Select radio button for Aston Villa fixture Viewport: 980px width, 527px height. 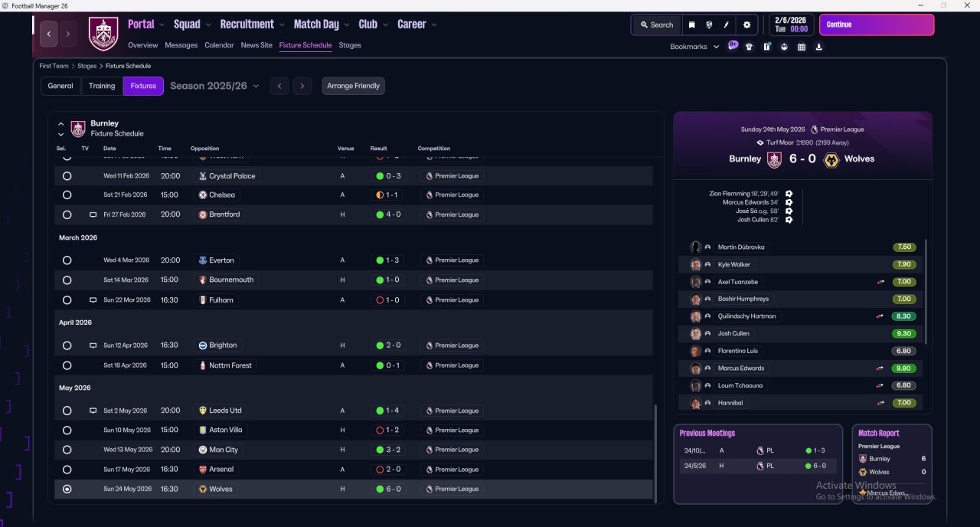pyautogui.click(x=67, y=430)
